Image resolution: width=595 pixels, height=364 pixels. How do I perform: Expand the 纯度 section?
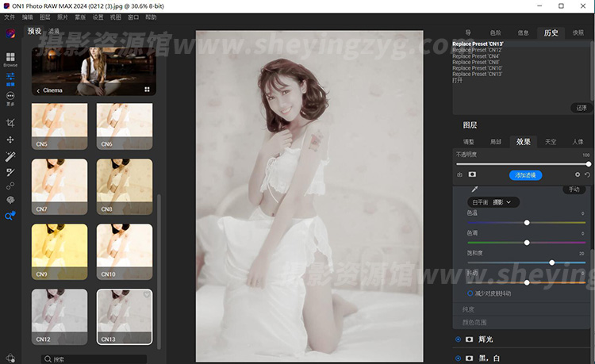468,309
